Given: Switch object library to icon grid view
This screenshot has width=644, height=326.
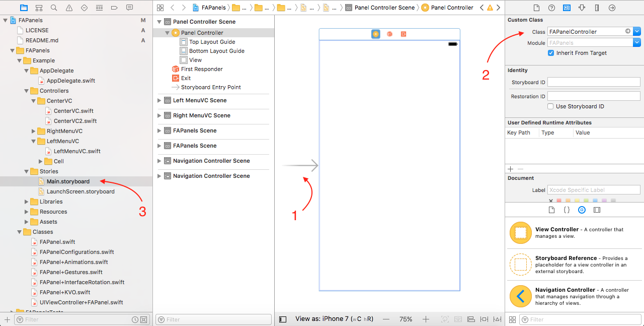Looking at the screenshot, I should (x=512, y=319).
